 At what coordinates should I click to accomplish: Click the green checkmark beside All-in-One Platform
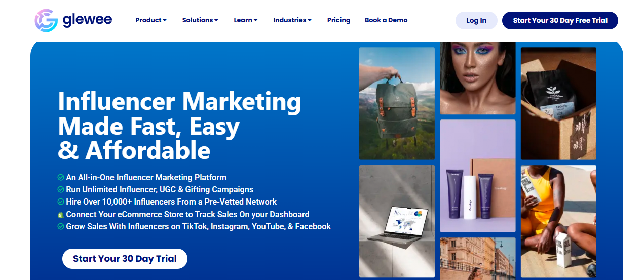pyautogui.click(x=61, y=178)
